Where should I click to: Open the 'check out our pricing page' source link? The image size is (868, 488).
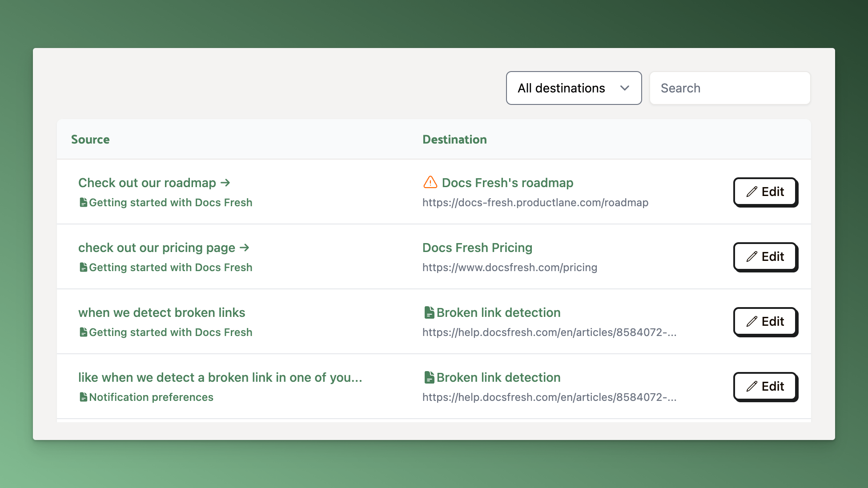click(164, 248)
